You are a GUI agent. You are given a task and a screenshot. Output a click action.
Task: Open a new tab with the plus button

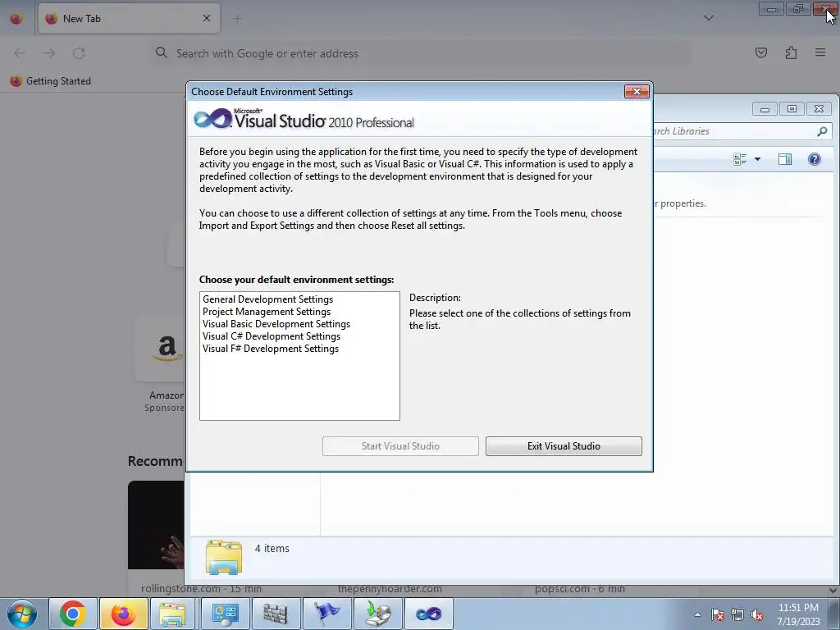click(237, 19)
